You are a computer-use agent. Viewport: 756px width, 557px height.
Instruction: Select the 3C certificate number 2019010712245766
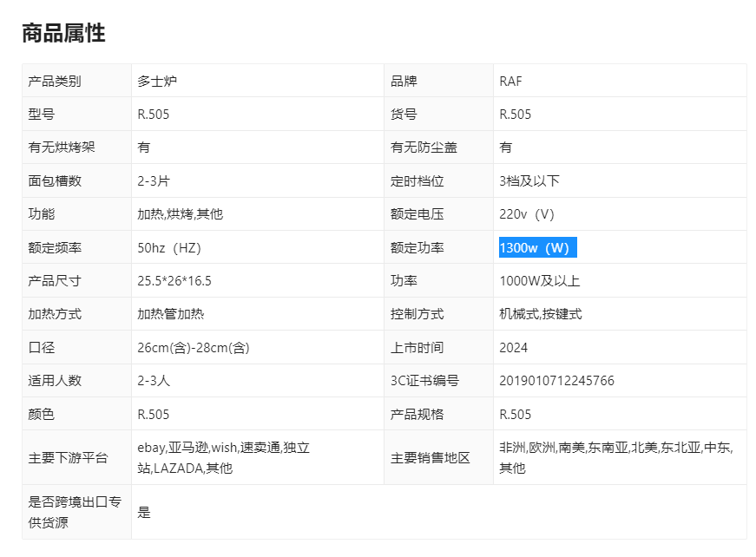pyautogui.click(x=556, y=381)
